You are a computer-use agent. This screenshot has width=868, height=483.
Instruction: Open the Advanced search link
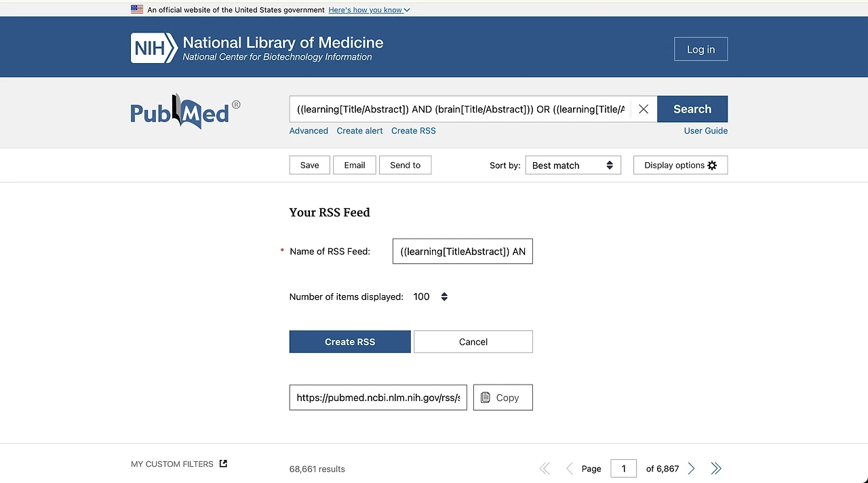(x=309, y=131)
